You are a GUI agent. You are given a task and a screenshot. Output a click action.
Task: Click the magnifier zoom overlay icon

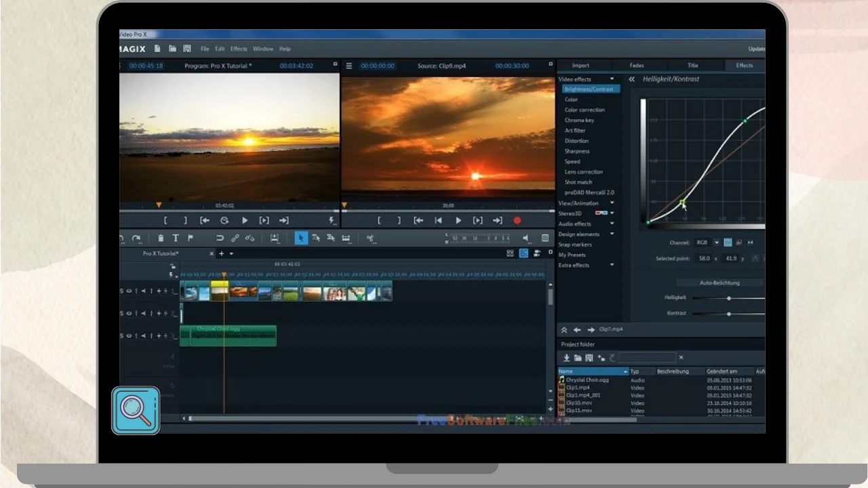(136, 411)
